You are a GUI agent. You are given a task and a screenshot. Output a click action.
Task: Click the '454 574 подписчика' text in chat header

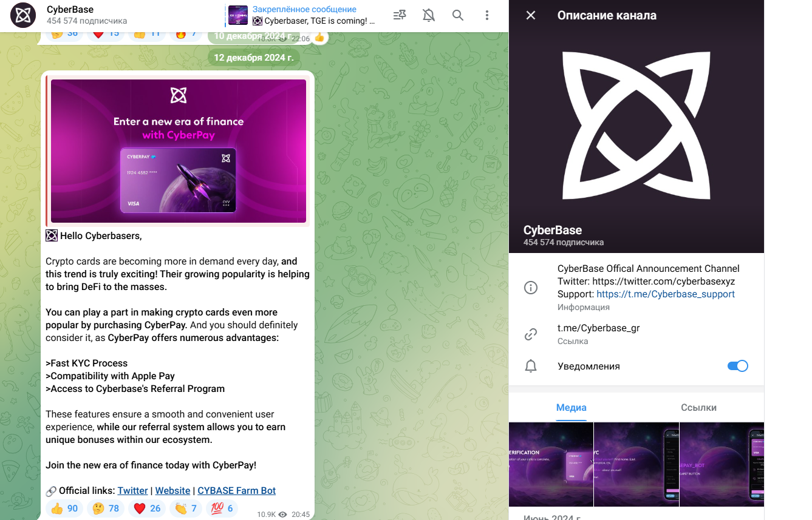(x=87, y=21)
